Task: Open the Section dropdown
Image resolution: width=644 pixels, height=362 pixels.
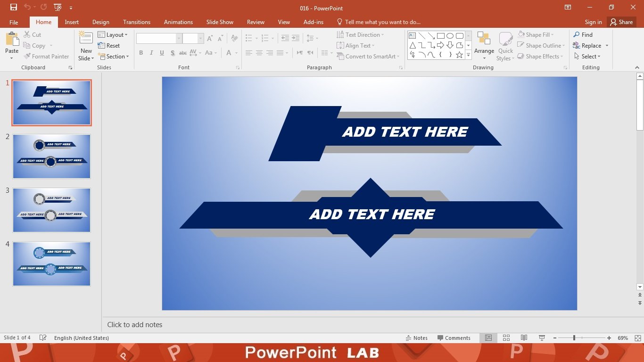Action: 113,56
